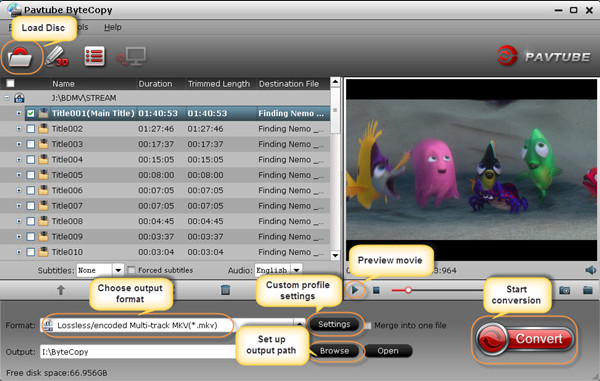Take a snapshot with the camera icon
The width and height of the screenshot is (600, 381).
(x=564, y=290)
